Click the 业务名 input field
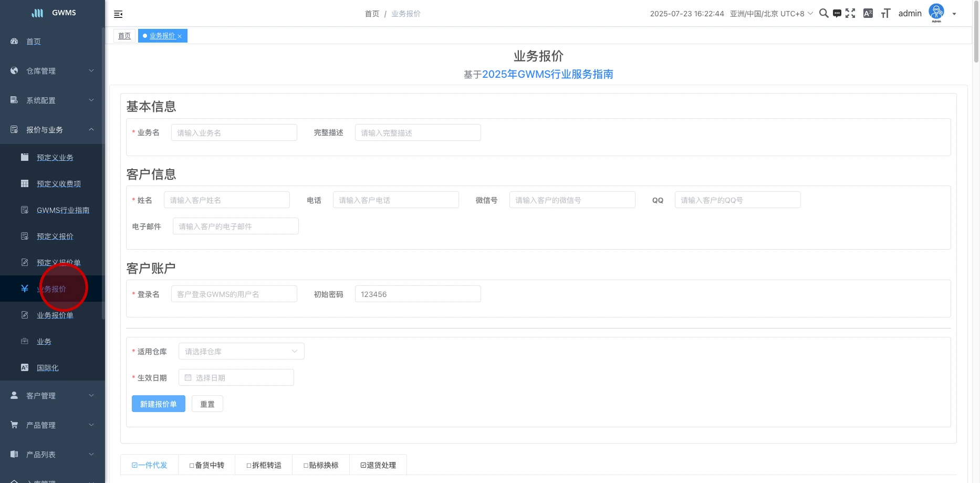The width and height of the screenshot is (980, 483). pyautogui.click(x=234, y=133)
